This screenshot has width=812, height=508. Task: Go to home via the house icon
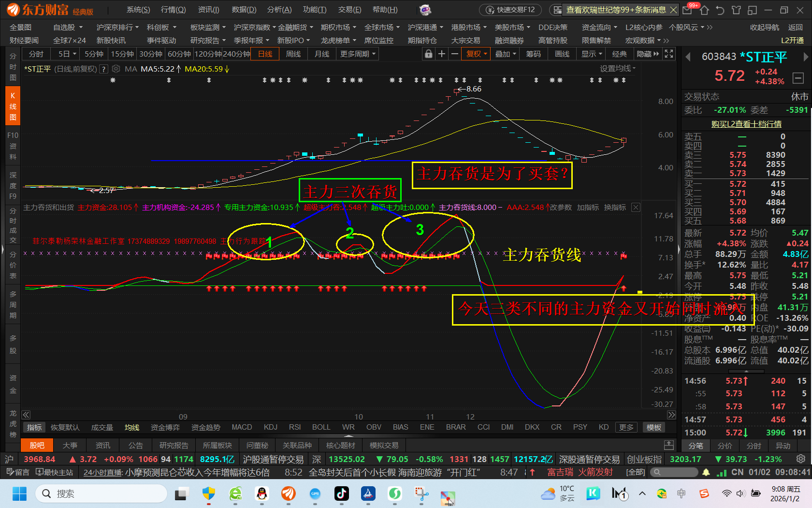pyautogui.click(x=704, y=10)
